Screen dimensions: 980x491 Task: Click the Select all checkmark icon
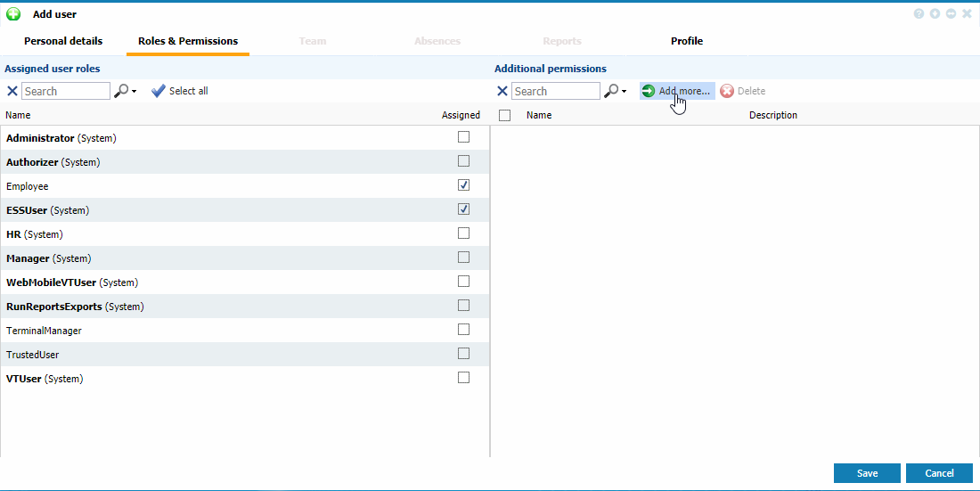(x=159, y=91)
